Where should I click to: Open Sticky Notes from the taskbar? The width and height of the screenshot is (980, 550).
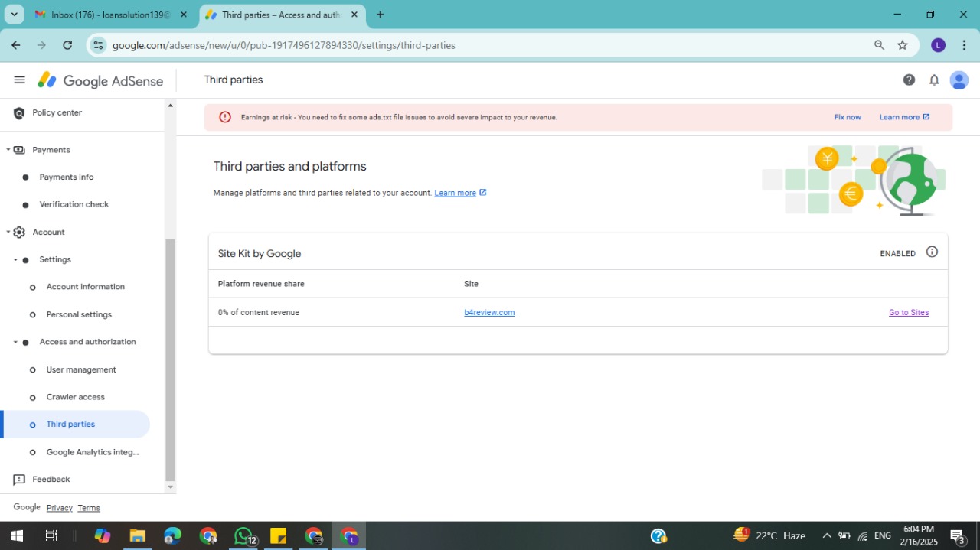pos(278,535)
